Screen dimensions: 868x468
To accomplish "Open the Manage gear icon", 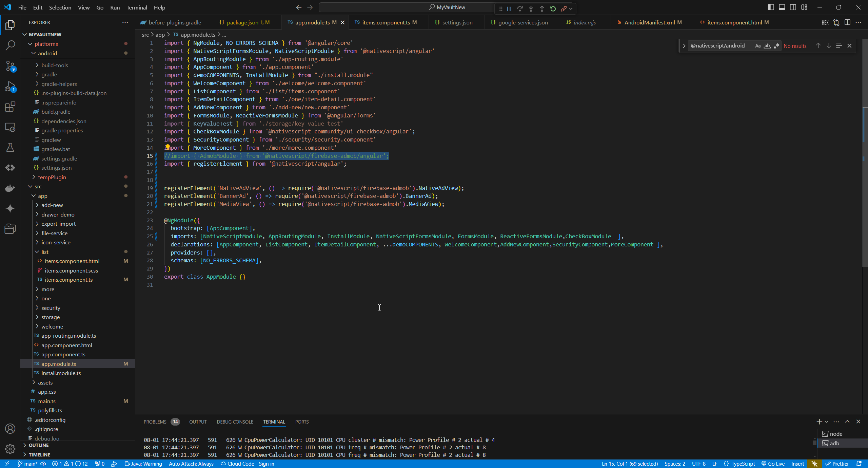I will click(x=10, y=449).
